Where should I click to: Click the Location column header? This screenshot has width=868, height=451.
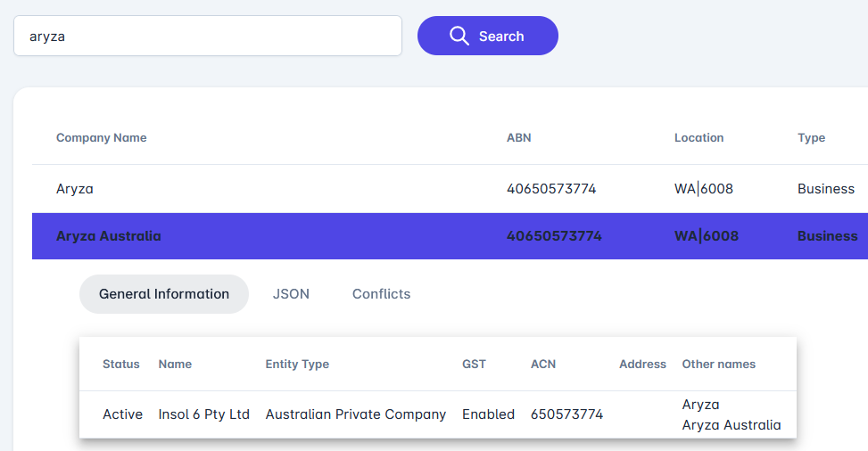pos(699,138)
